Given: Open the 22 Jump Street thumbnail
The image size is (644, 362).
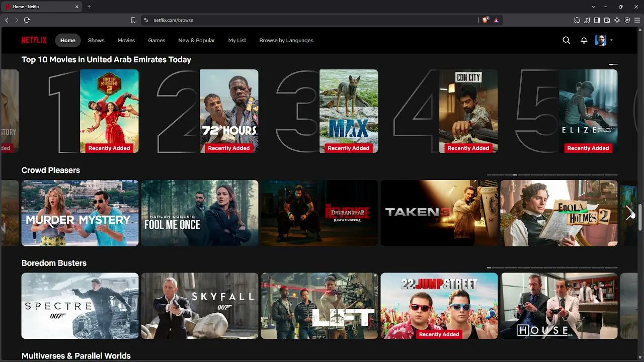Looking at the screenshot, I should (439, 306).
